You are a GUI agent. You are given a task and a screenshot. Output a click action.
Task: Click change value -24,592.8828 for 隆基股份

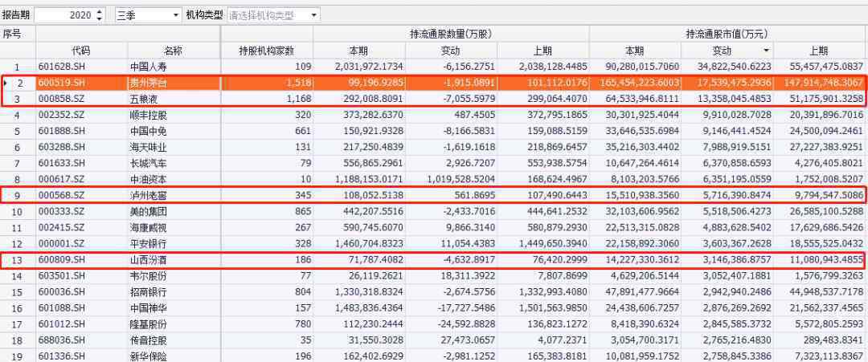(451, 324)
